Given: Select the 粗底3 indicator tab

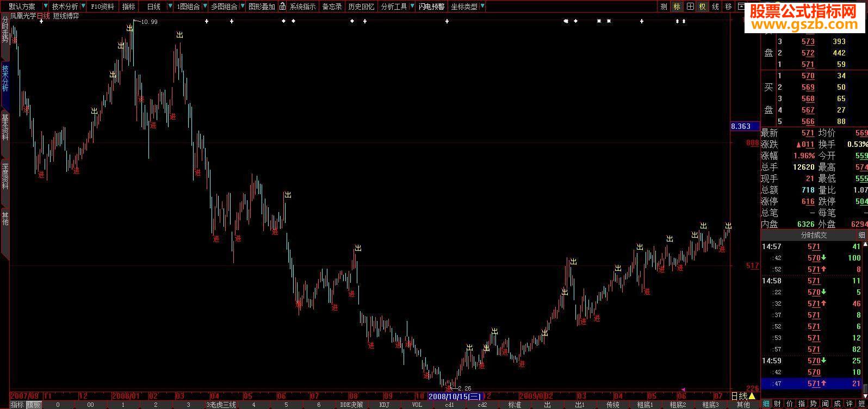Looking at the screenshot, I should [710, 405].
